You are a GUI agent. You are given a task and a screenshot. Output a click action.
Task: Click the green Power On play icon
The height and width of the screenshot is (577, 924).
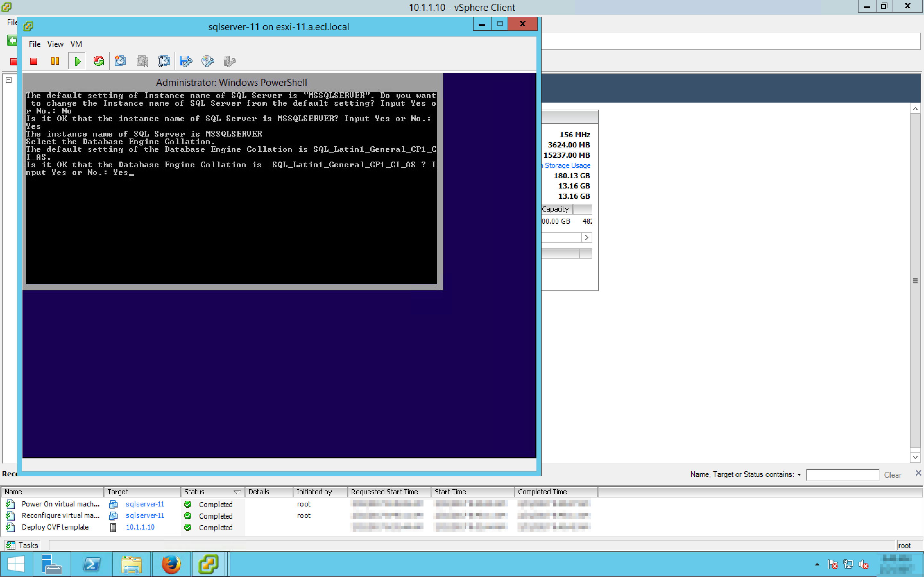[x=78, y=61]
